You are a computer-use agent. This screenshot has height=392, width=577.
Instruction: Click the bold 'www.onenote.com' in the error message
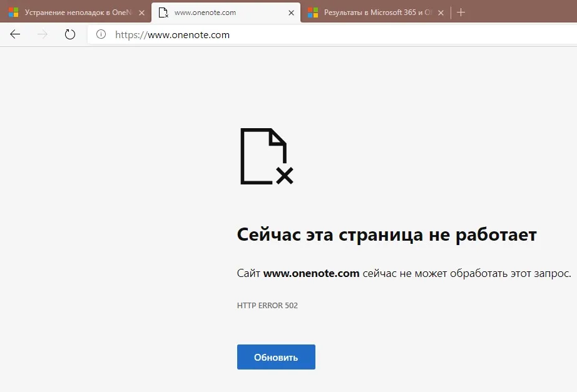(311, 274)
